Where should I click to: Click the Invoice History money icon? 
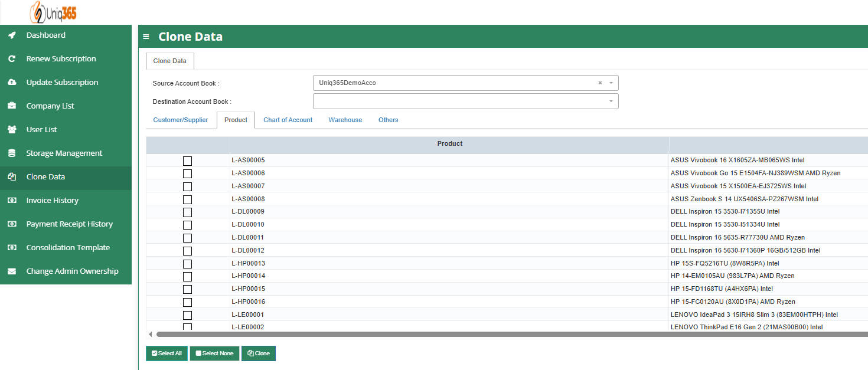pyautogui.click(x=12, y=201)
